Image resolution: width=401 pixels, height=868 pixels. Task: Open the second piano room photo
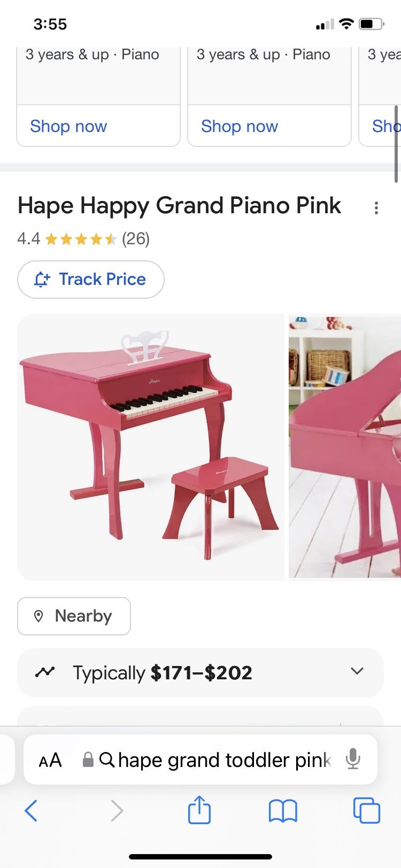coord(345,447)
